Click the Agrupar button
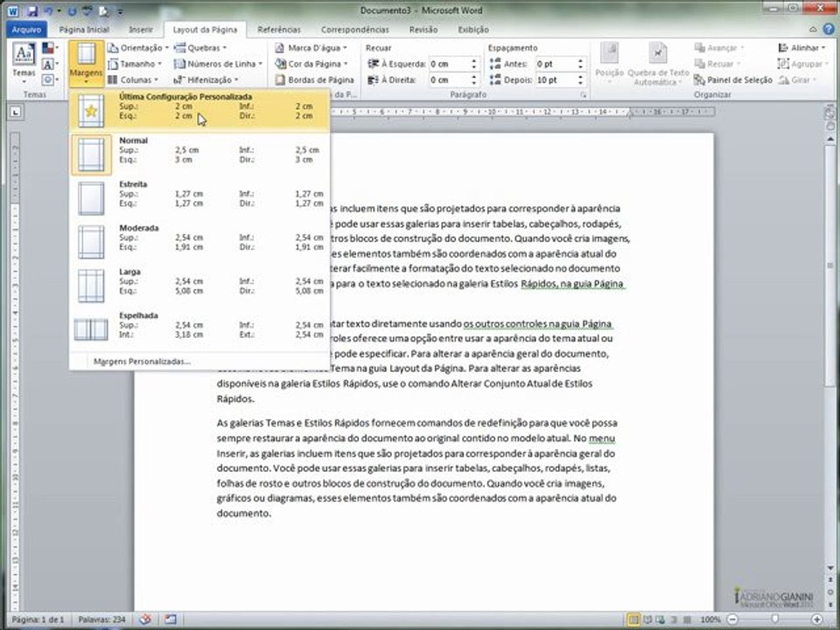 (x=802, y=64)
